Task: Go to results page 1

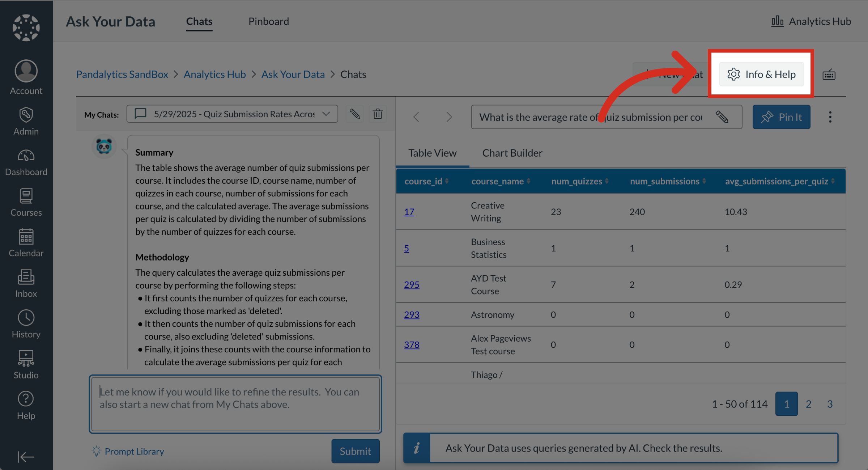Action: coord(786,404)
